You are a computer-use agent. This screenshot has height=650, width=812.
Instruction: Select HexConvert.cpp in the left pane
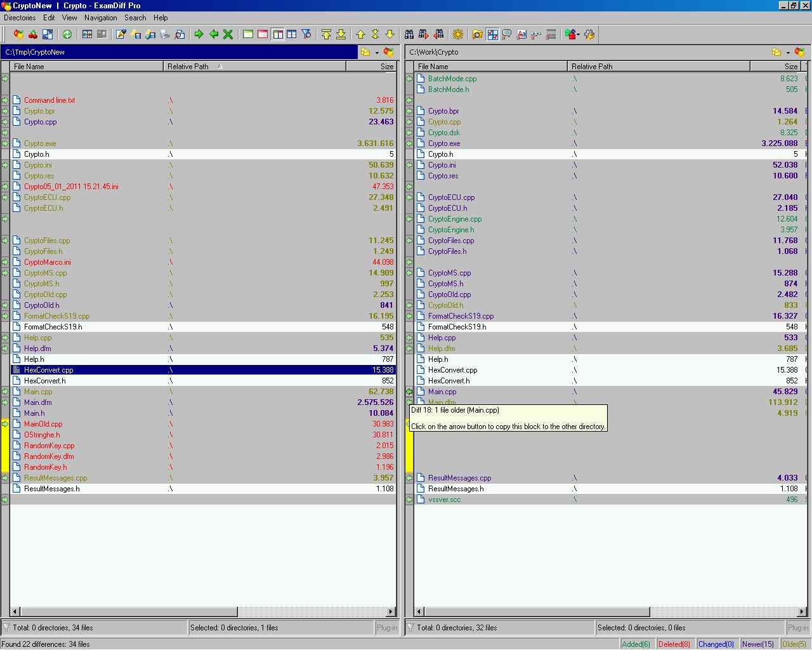click(x=203, y=370)
